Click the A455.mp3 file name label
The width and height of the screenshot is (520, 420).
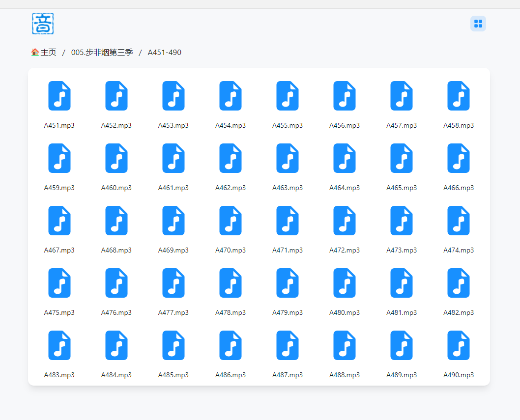(288, 125)
